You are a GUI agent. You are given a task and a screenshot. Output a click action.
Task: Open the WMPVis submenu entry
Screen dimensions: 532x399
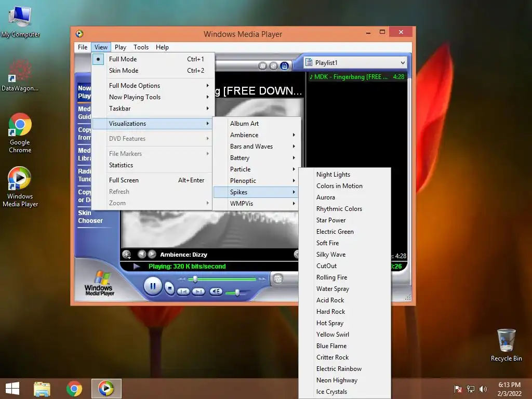256,204
